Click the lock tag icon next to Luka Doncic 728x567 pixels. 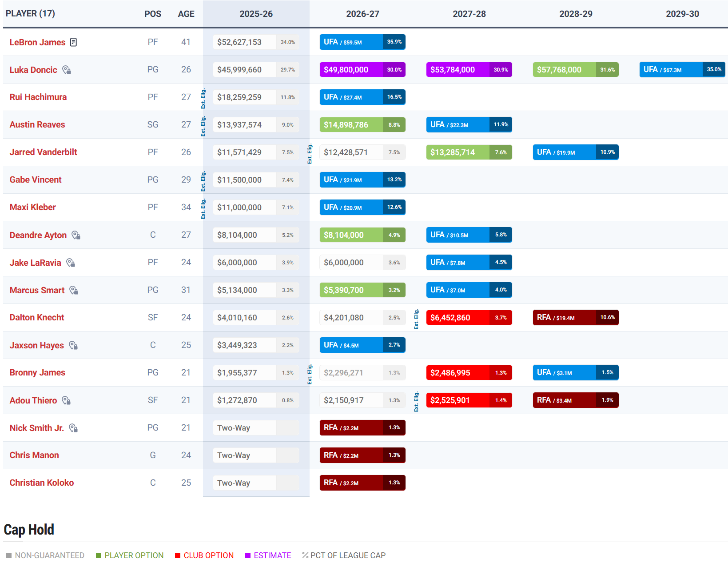[x=67, y=70]
